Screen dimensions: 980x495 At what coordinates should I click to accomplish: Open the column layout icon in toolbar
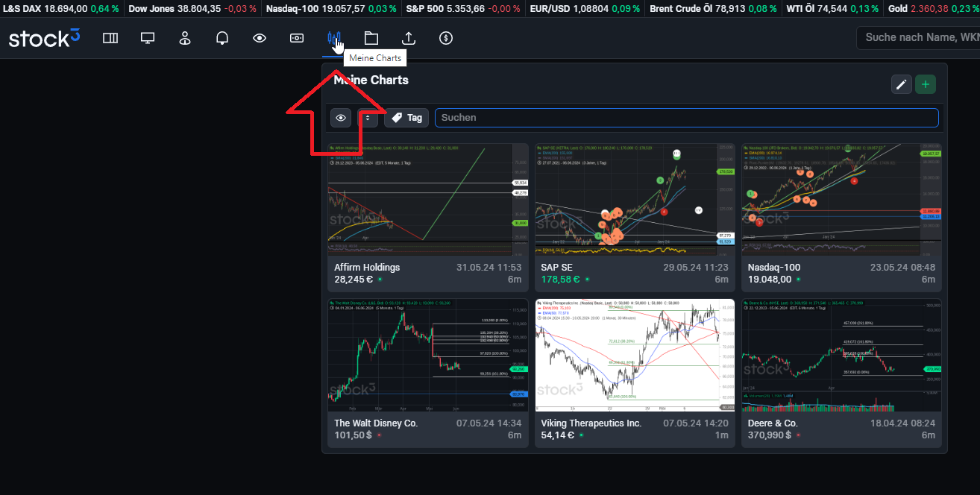click(x=110, y=38)
